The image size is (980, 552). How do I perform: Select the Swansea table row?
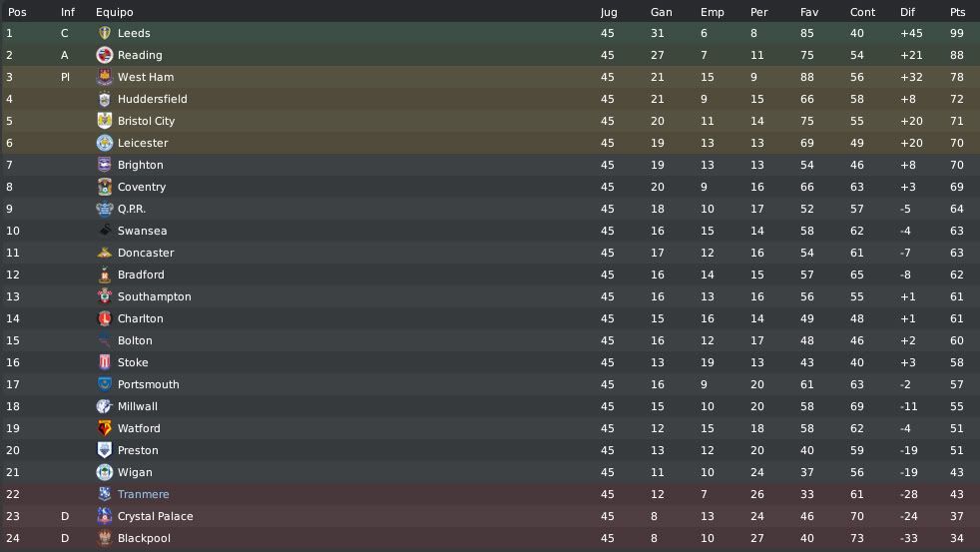tap(490, 231)
